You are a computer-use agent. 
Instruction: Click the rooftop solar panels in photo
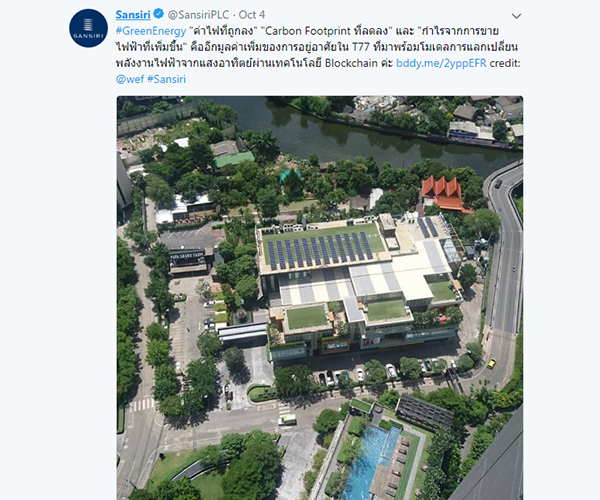click(x=320, y=248)
